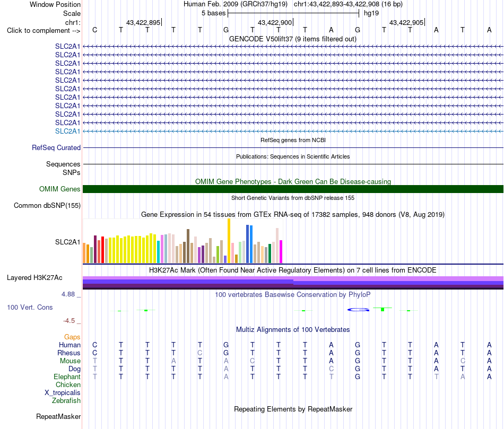This screenshot has width=504, height=429.
Task: Click the GTEx Gene Expression track title
Action: (293, 214)
